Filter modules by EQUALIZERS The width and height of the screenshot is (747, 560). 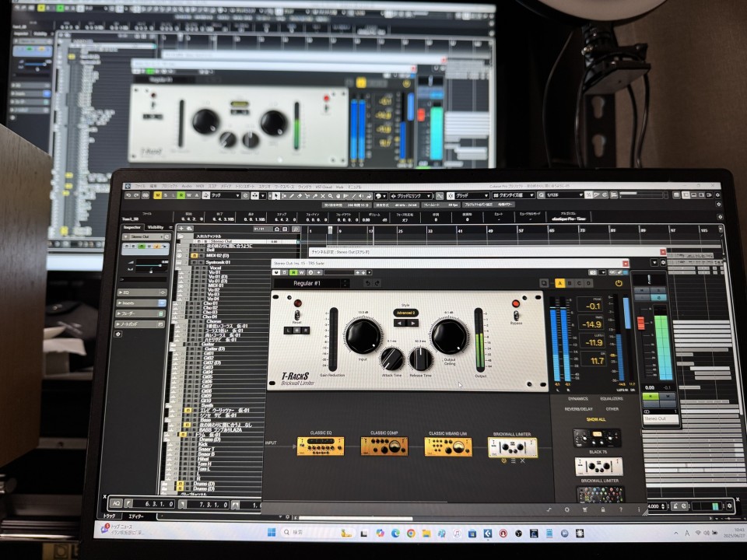click(x=612, y=399)
